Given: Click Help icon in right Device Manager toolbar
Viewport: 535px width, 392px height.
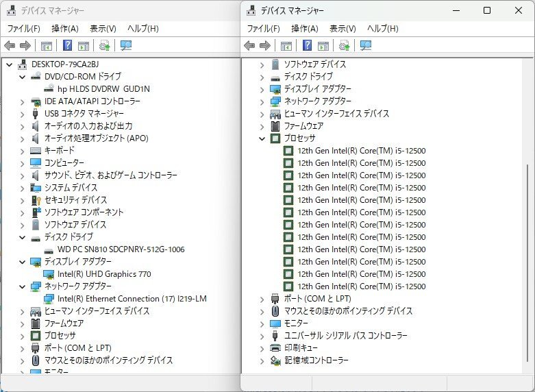Looking at the screenshot, I should pos(307,45).
